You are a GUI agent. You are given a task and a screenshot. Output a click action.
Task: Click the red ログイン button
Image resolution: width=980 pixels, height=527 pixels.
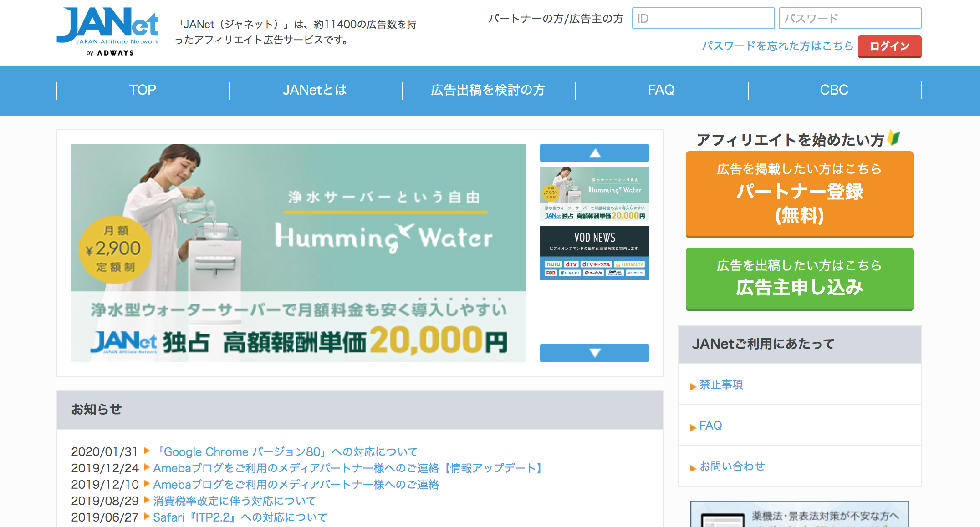point(889,46)
